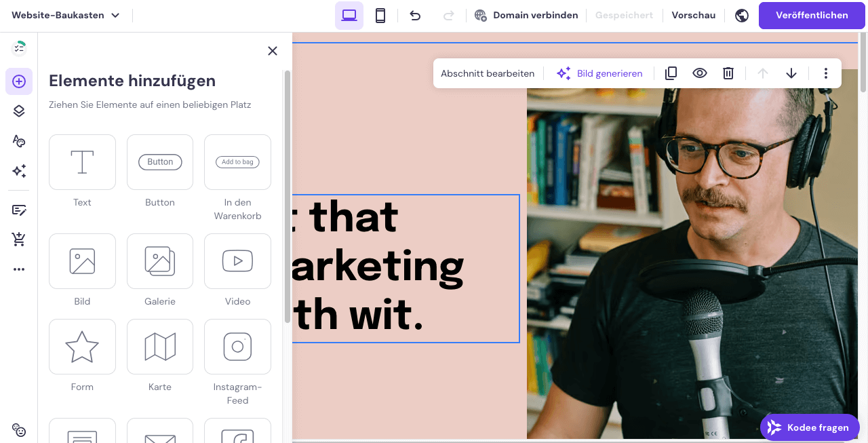
Task: Open the language globe icon
Action: (742, 15)
